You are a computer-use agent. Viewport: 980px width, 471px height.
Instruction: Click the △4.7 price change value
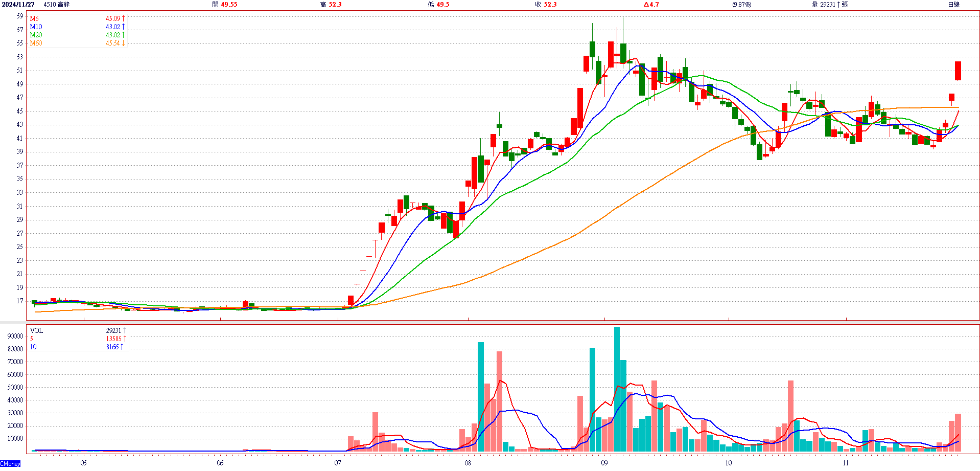651,5
